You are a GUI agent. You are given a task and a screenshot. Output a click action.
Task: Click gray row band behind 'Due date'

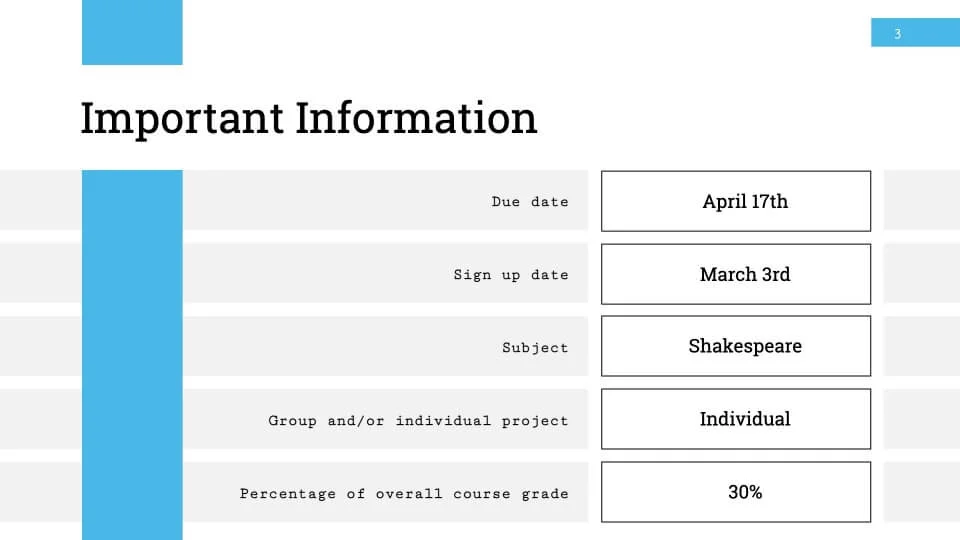click(386, 200)
